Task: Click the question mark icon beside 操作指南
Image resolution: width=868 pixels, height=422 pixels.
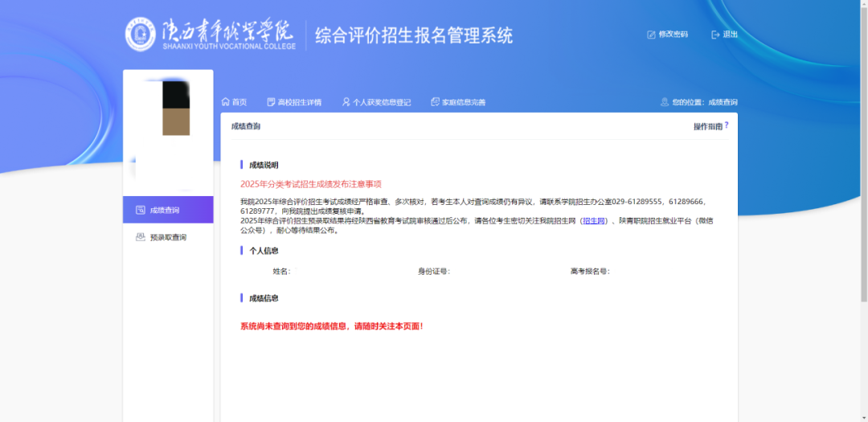Action: [727, 125]
